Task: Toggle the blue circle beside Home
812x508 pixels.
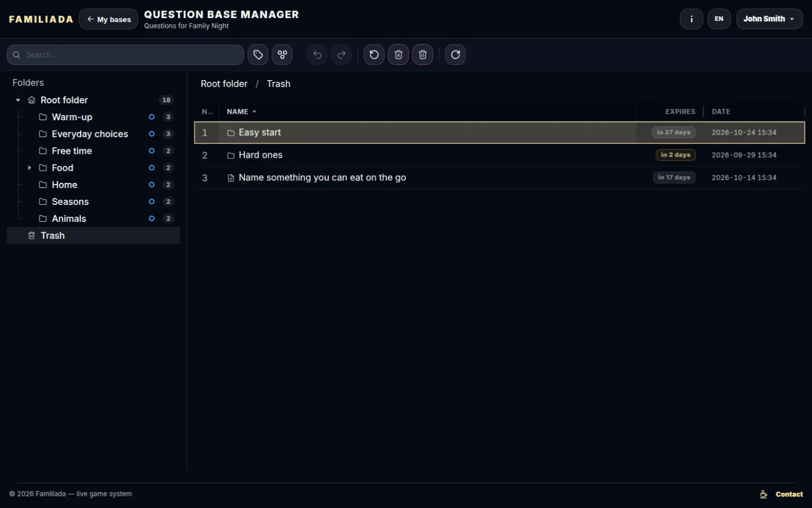Action: point(151,185)
